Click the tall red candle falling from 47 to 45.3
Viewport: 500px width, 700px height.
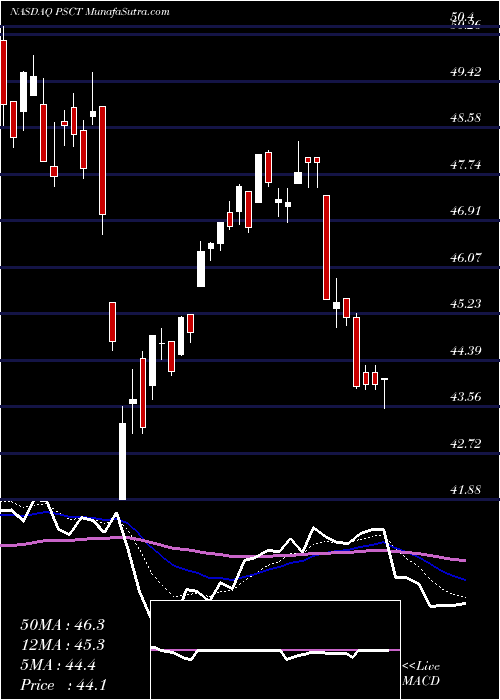[x=326, y=247]
